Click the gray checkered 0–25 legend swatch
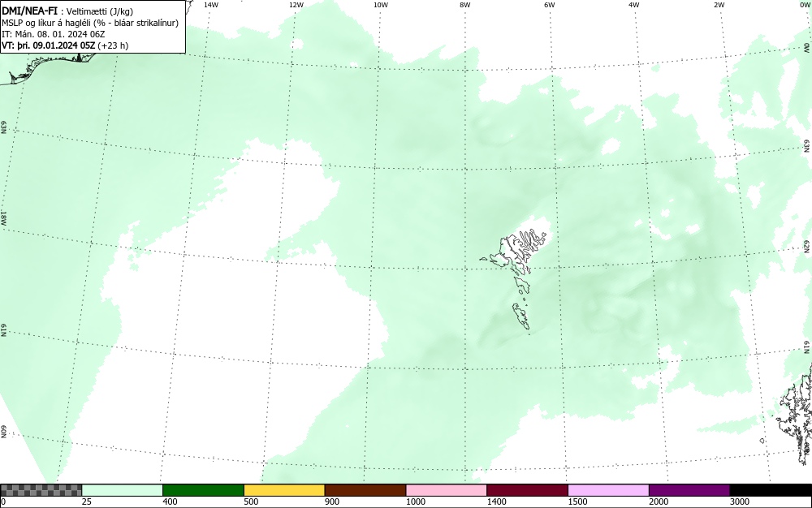This screenshot has height=508, width=812. pos(41,490)
